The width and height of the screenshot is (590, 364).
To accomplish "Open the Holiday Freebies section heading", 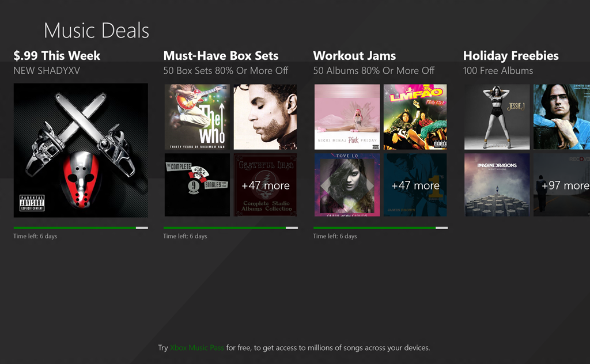I will [x=510, y=56].
